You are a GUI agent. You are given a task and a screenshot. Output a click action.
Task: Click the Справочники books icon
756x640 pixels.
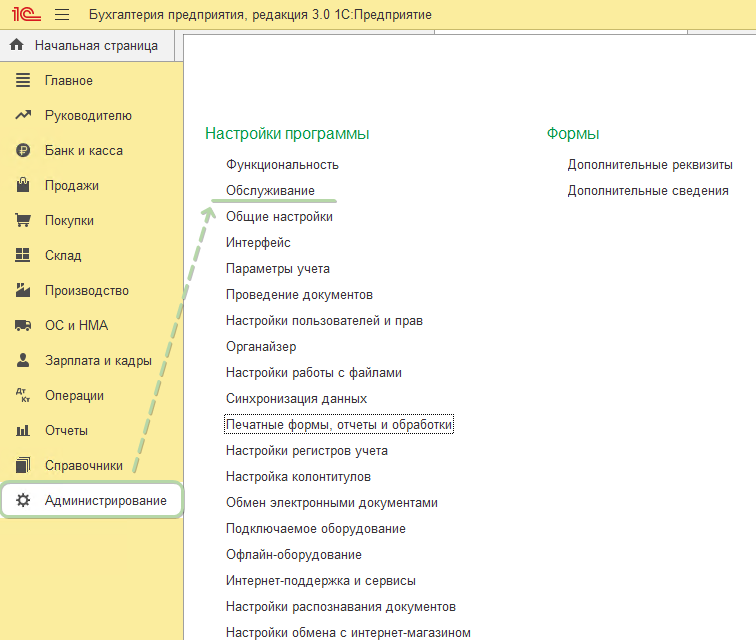[x=23, y=465]
